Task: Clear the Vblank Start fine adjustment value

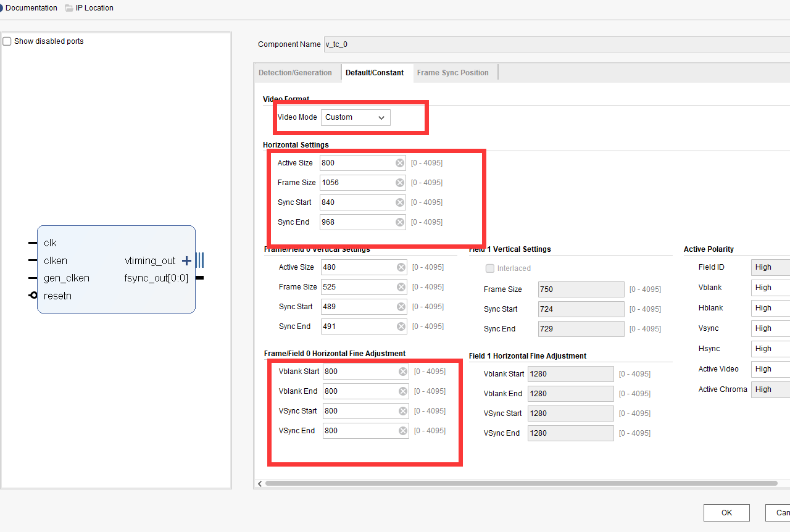Action: 403,371
